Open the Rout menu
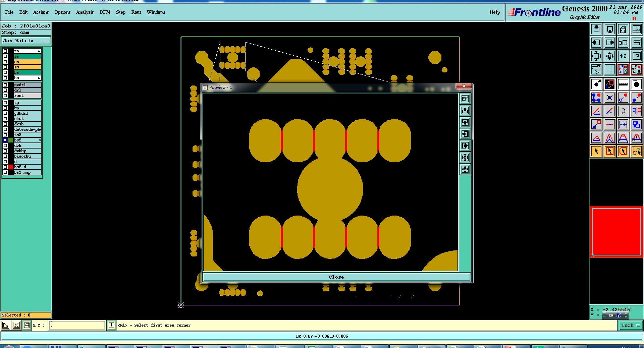 click(136, 12)
